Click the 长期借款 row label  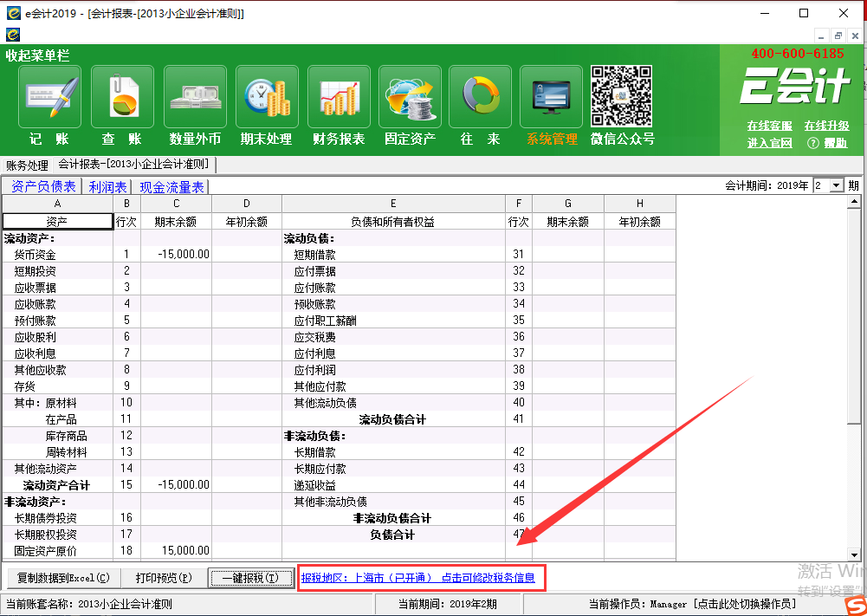coord(314,452)
